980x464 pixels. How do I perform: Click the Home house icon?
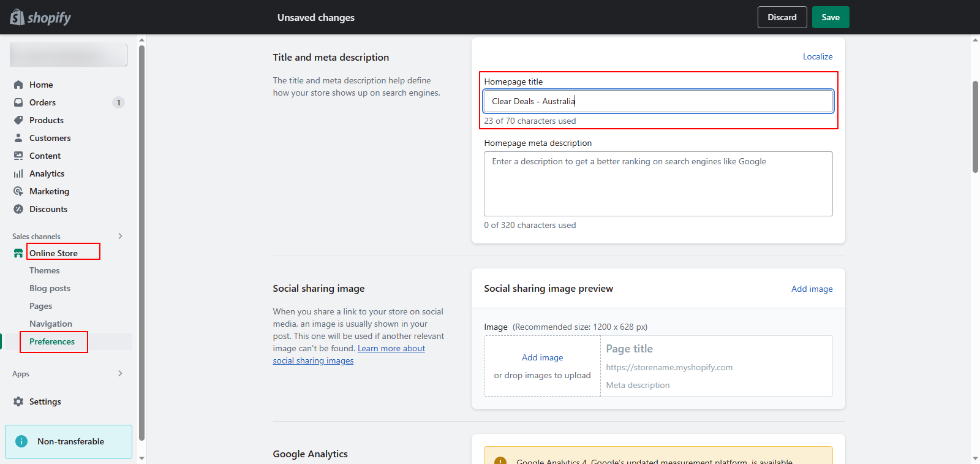pyautogui.click(x=18, y=85)
